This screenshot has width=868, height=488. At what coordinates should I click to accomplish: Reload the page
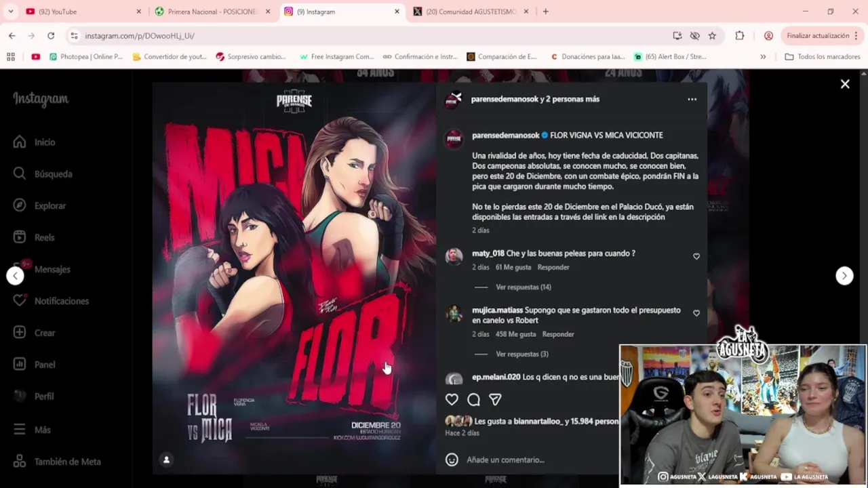click(x=51, y=35)
